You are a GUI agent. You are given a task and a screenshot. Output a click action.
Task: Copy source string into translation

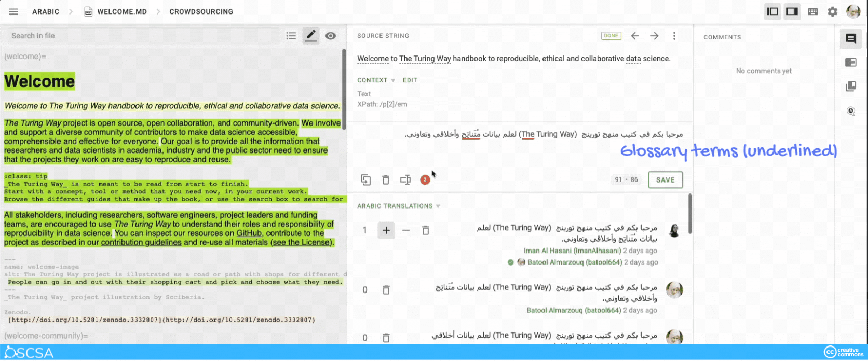(x=365, y=180)
